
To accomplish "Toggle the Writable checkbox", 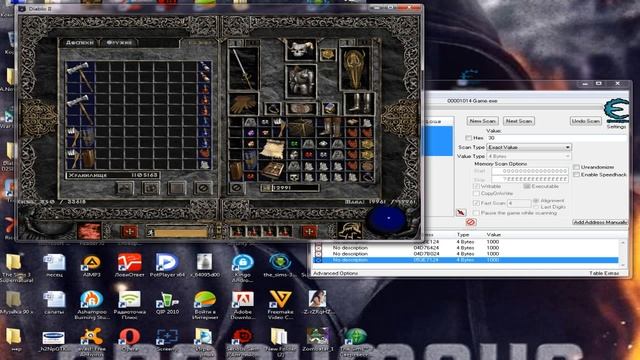I will pyautogui.click(x=476, y=186).
